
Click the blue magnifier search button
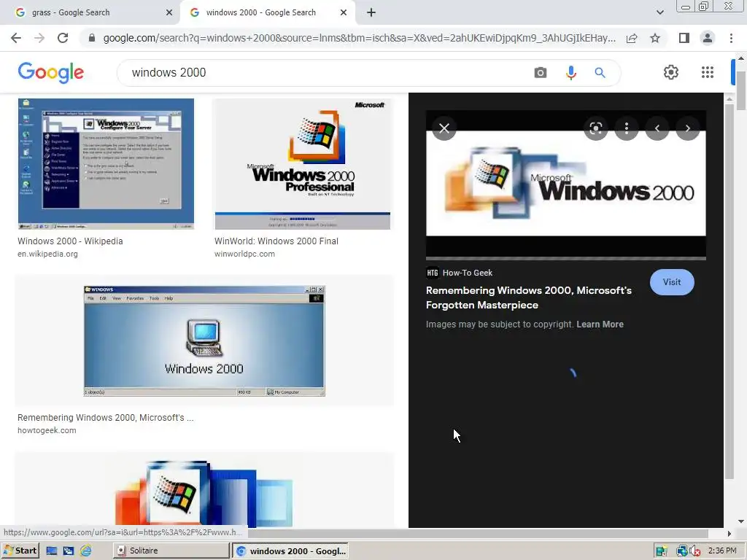point(600,73)
